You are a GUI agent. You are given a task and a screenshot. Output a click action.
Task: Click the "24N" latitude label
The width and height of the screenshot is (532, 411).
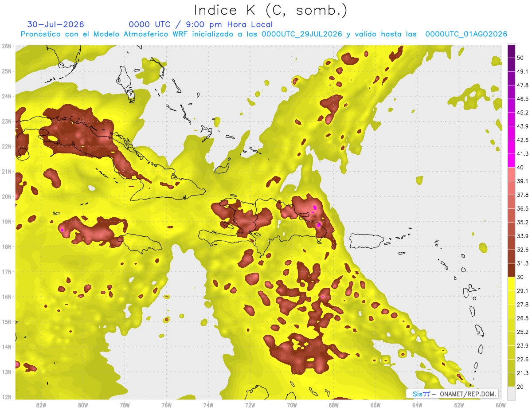click(7, 96)
